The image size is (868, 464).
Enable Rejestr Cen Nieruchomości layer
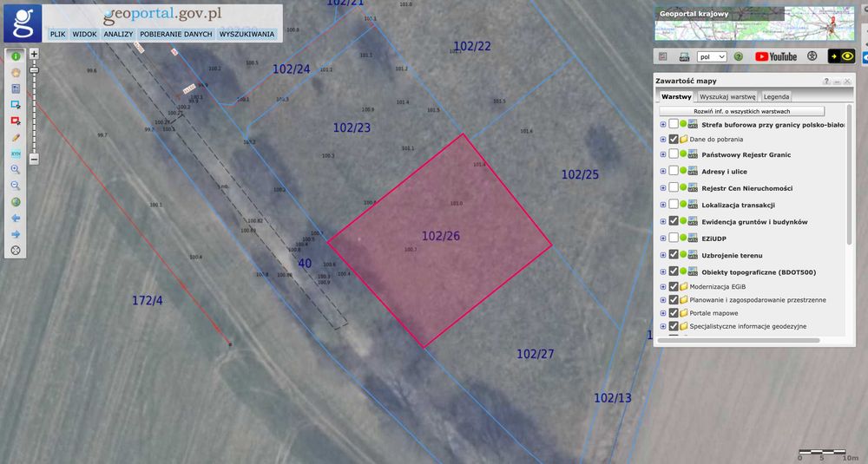click(674, 187)
